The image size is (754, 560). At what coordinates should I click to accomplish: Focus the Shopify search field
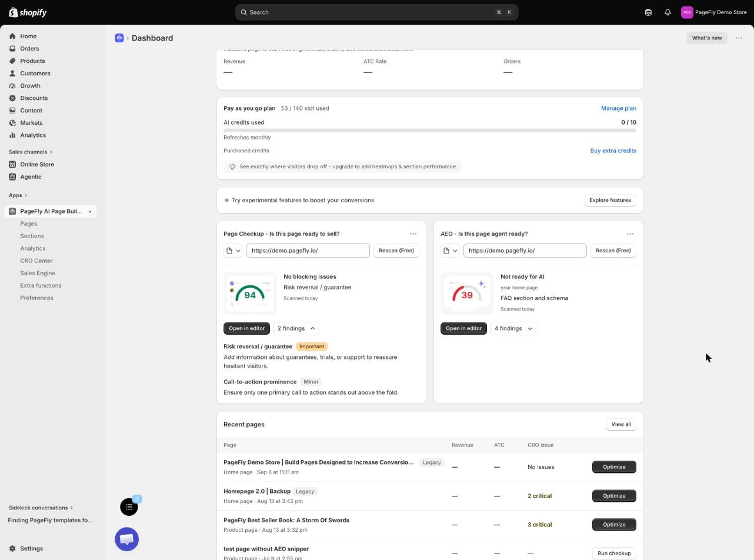pyautogui.click(x=377, y=12)
